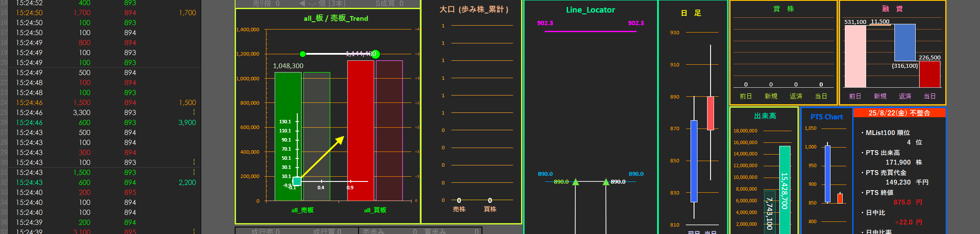Viewport: 980px width, 234px height.
Task: Click the left arrow beside 倍 [3本]
Action: pos(302,3)
